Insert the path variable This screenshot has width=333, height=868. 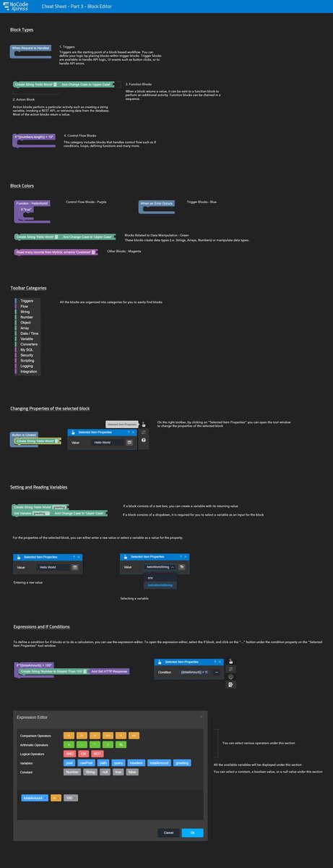103,763
